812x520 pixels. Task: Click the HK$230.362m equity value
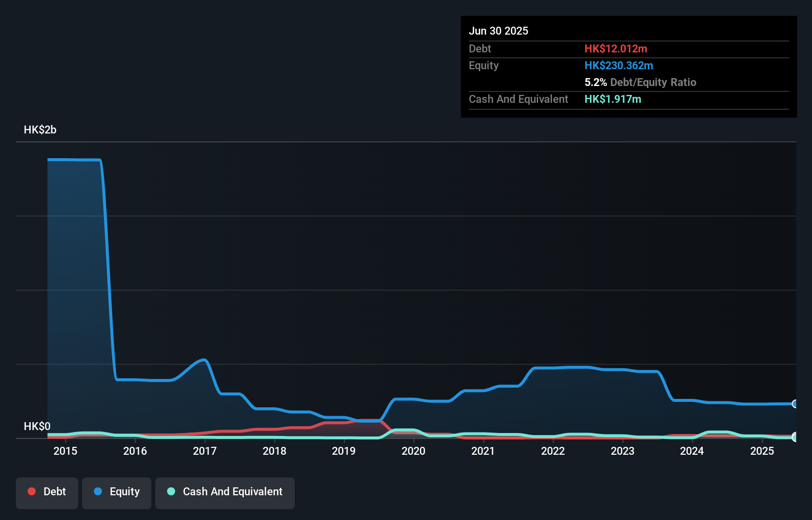coord(619,65)
